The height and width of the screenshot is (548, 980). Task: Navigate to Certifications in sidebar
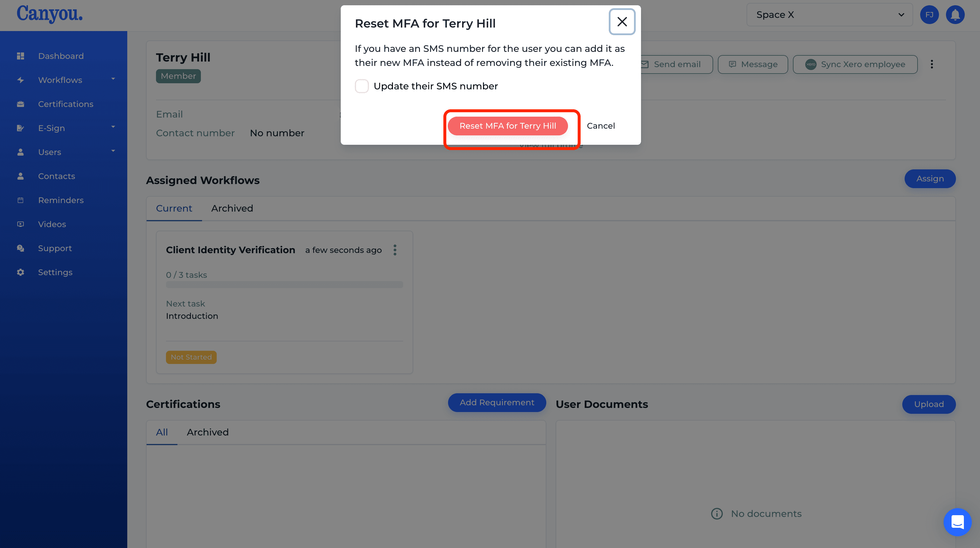tap(65, 103)
